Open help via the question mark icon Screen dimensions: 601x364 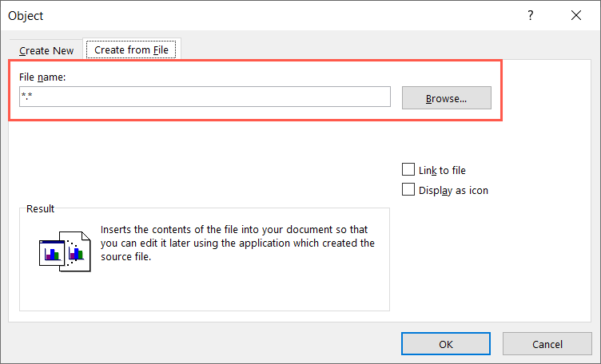pos(530,15)
